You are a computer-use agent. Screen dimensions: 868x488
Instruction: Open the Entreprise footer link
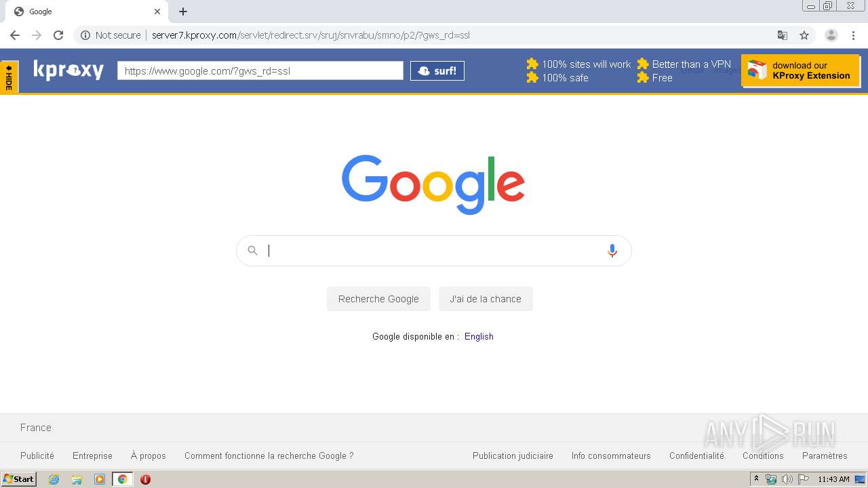point(92,456)
